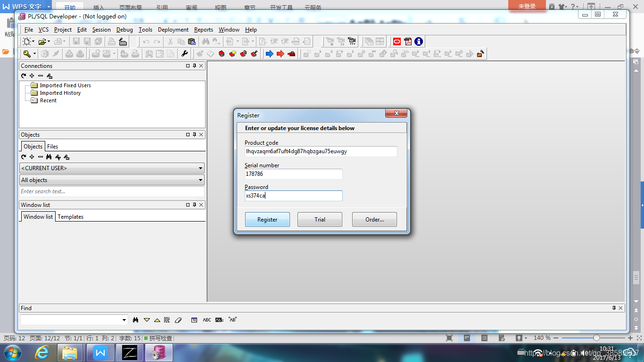Screen dimensions: 644x362
Task: Click the yellow down triangle Find next icon
Action: tap(147, 320)
